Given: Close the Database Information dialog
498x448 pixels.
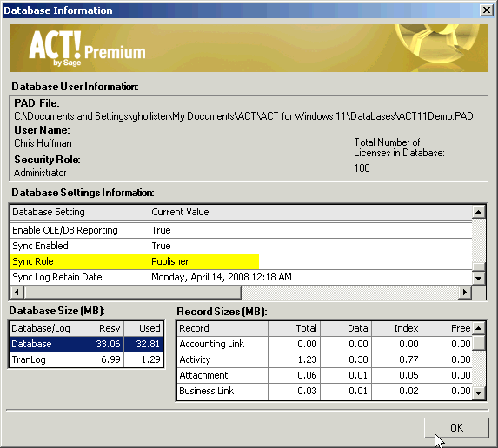Looking at the screenshot, I should pyautogui.click(x=486, y=10).
